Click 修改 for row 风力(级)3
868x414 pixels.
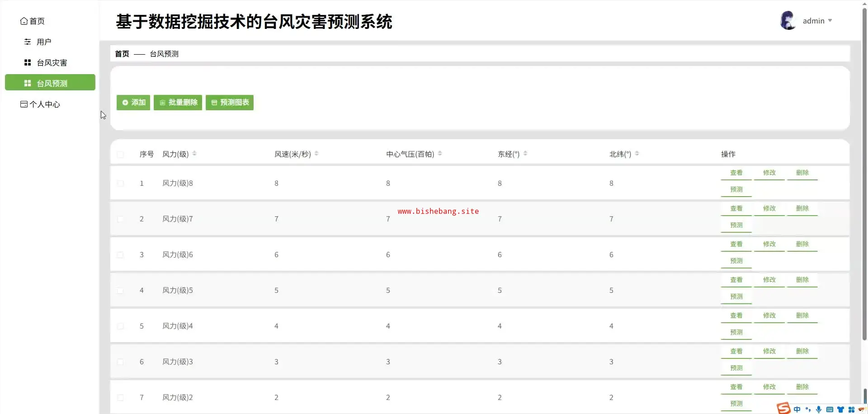tap(769, 352)
